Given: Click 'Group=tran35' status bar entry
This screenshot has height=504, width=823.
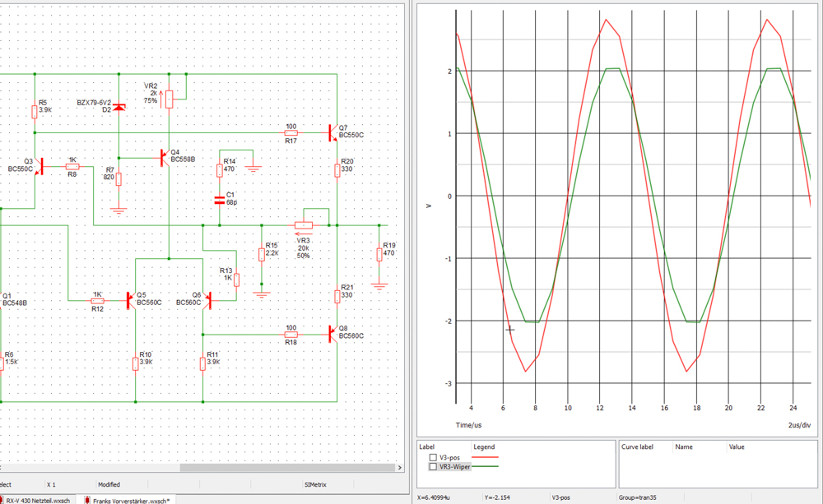Looking at the screenshot, I should [637, 497].
